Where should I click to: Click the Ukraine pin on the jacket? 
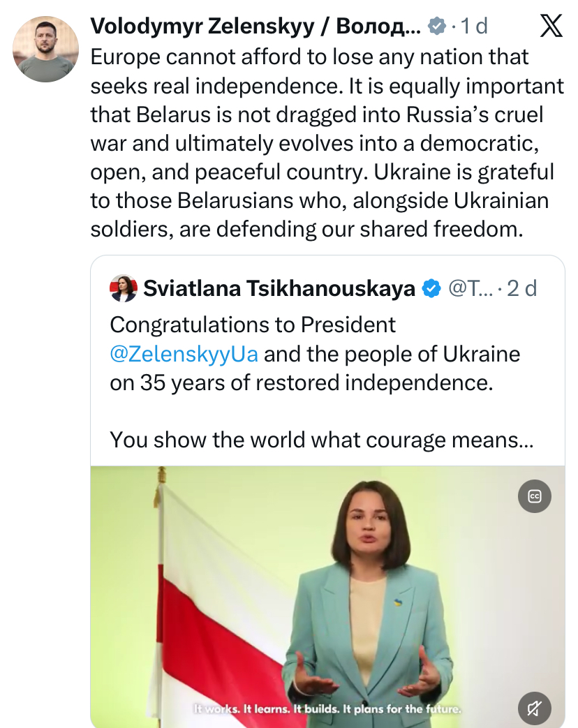(398, 603)
